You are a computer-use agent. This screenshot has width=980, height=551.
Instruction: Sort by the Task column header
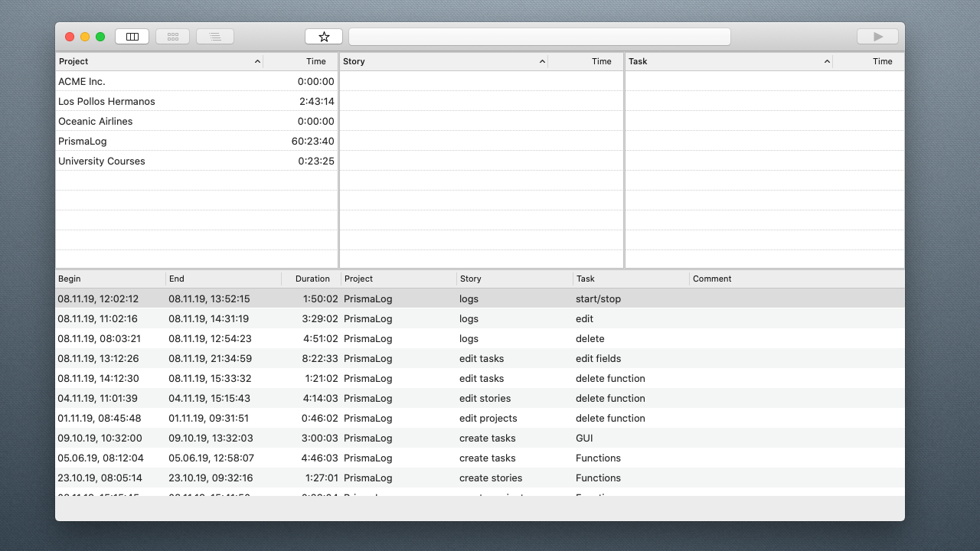click(x=729, y=61)
